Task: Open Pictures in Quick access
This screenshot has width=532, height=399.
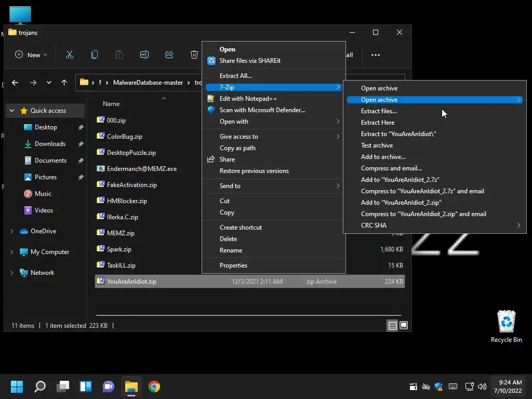Action: (x=46, y=177)
